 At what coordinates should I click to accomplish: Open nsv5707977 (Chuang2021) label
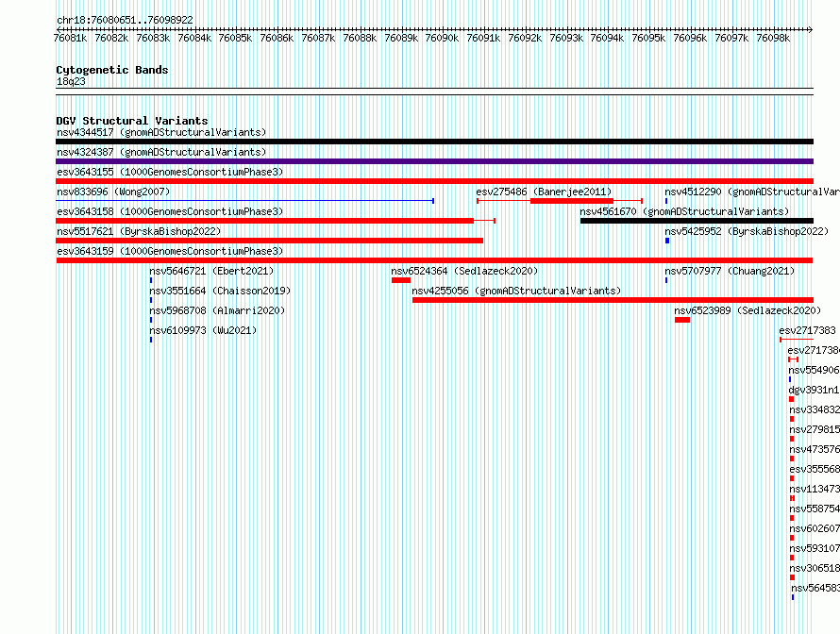click(730, 271)
